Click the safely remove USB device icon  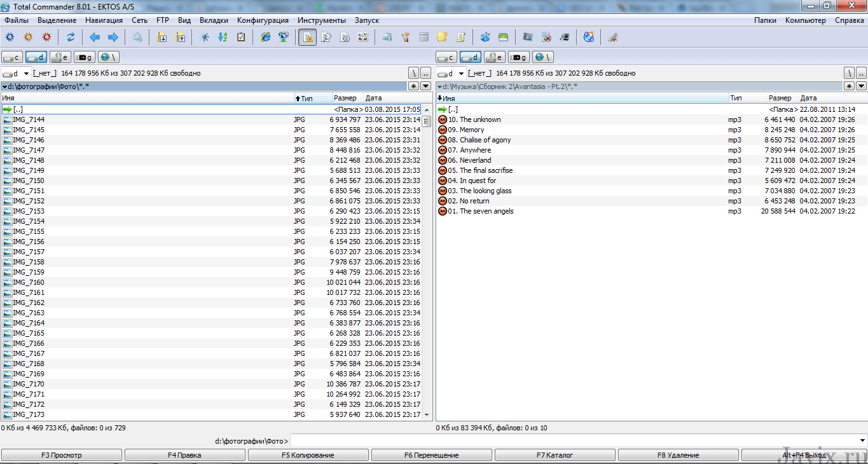point(613,37)
